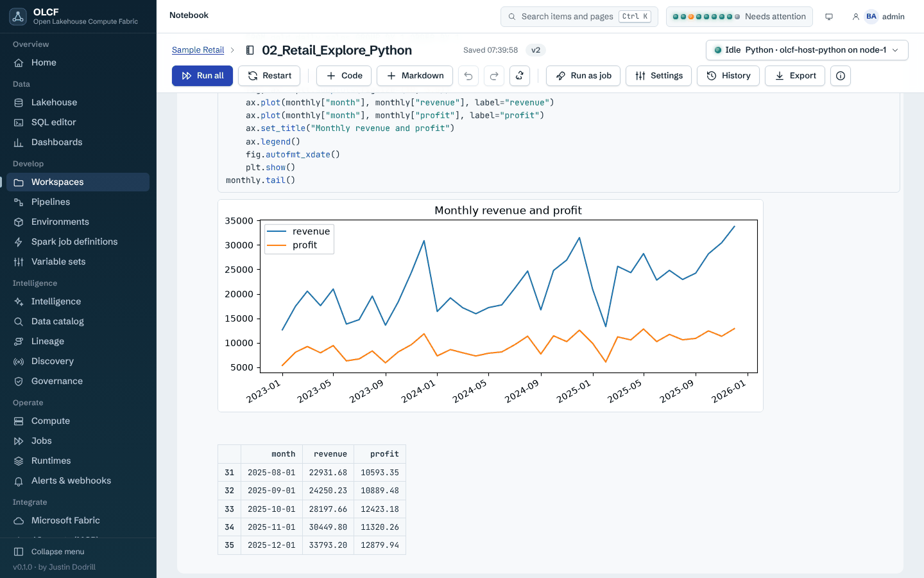Go to Data catalog

(78, 321)
